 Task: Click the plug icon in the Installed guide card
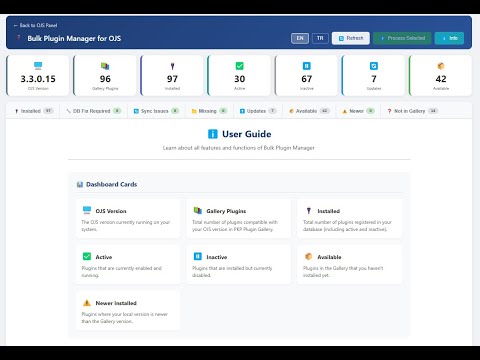[309, 211]
